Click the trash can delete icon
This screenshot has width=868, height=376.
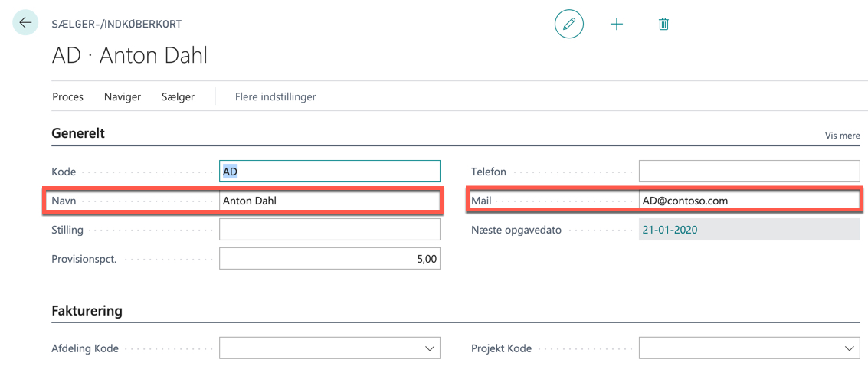663,24
